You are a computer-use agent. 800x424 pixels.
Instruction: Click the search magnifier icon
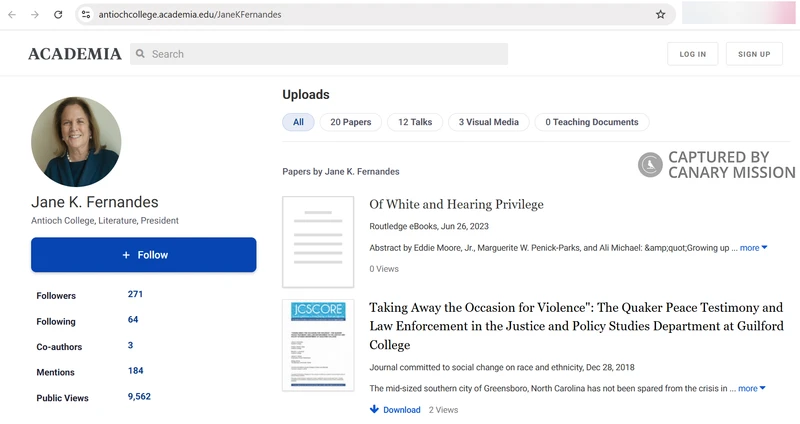tap(140, 54)
